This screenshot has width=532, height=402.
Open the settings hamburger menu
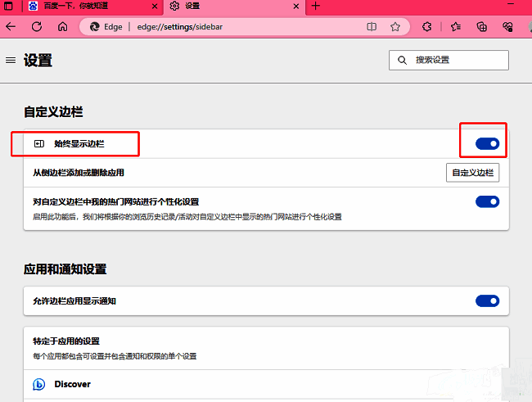tap(11, 60)
